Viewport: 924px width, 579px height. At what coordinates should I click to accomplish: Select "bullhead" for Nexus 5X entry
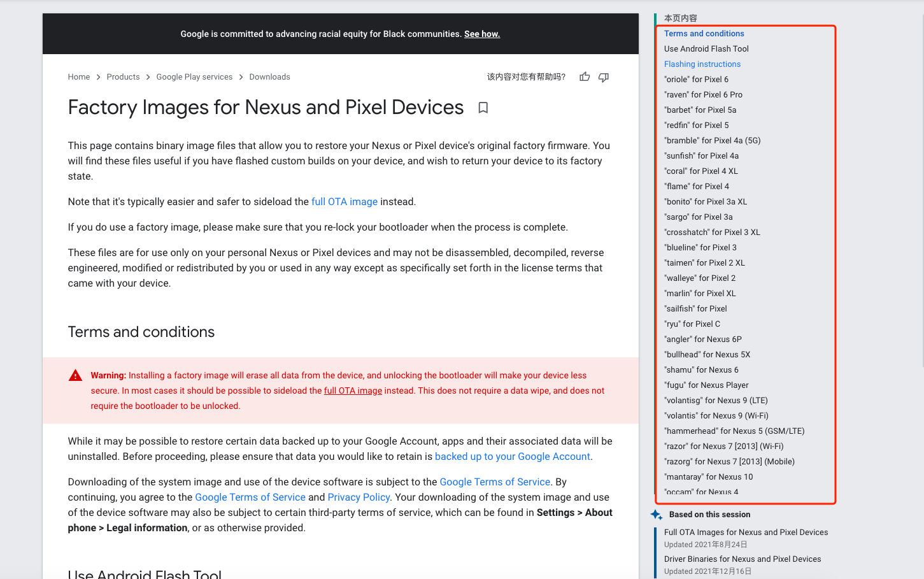707,355
